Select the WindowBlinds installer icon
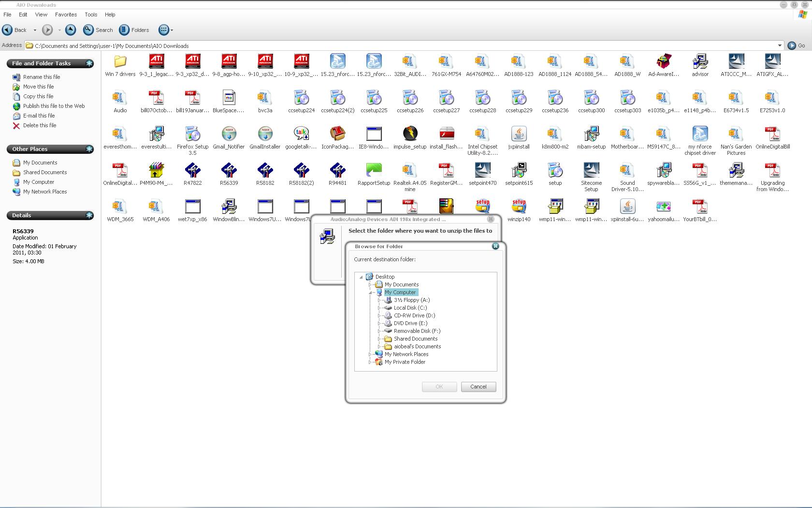The image size is (812, 508). (229, 207)
